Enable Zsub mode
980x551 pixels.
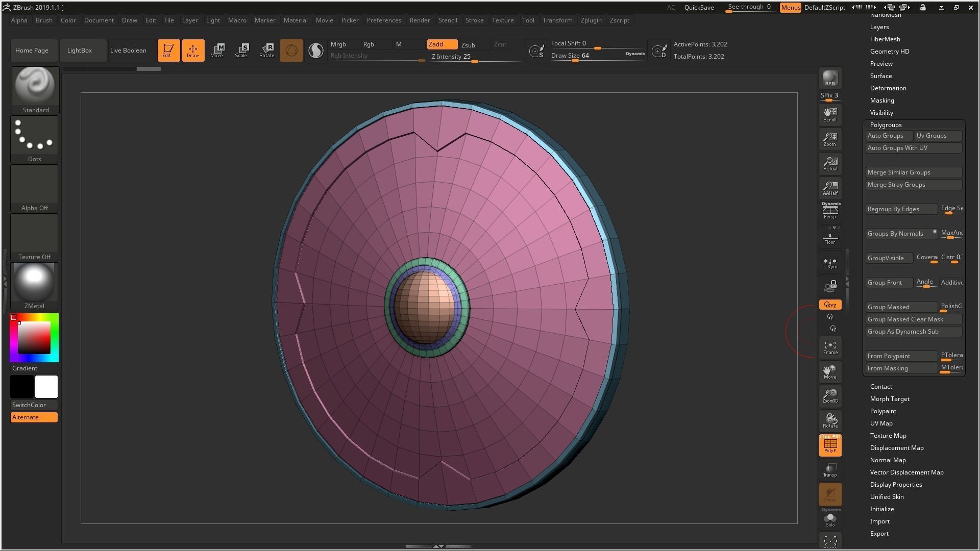pyautogui.click(x=474, y=45)
